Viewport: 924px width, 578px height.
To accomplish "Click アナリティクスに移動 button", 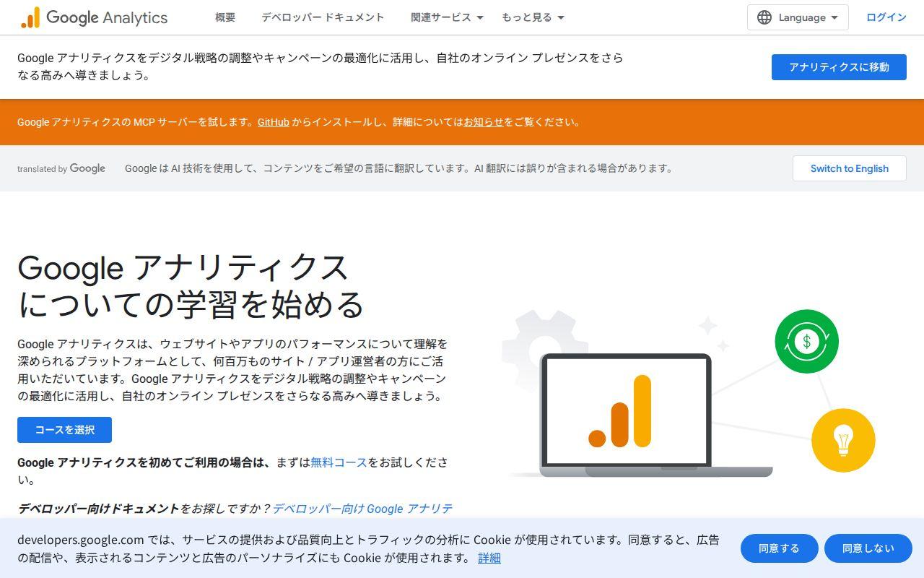I will coord(839,67).
